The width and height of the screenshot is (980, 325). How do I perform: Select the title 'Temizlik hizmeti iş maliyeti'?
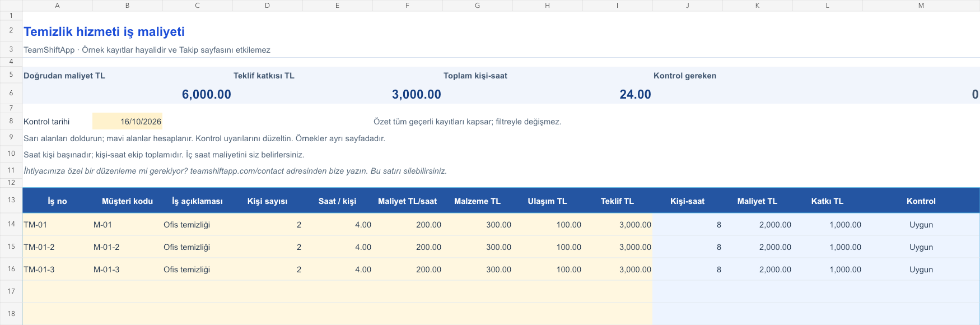[x=104, y=32]
